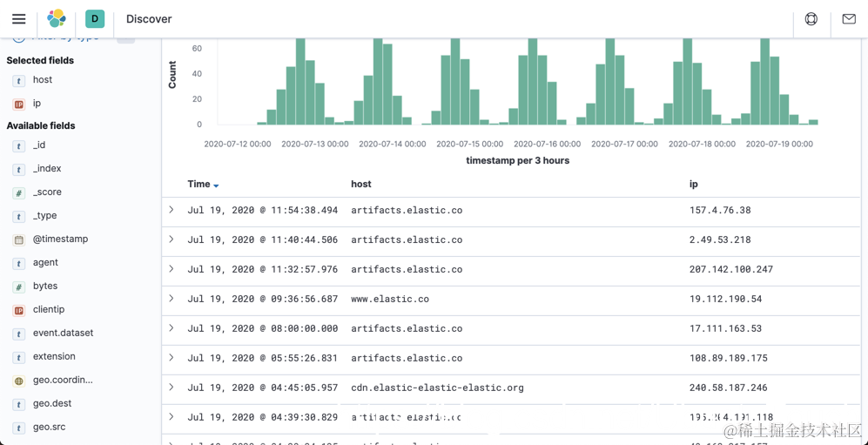Click the cdn.elastic-elastic-elastic.org host cell
The width and height of the screenshot is (868, 445).
(x=437, y=388)
